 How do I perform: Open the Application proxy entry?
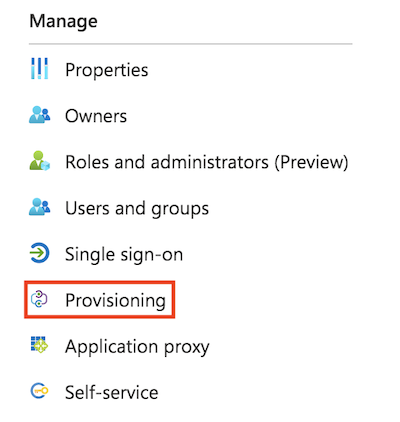(x=137, y=347)
